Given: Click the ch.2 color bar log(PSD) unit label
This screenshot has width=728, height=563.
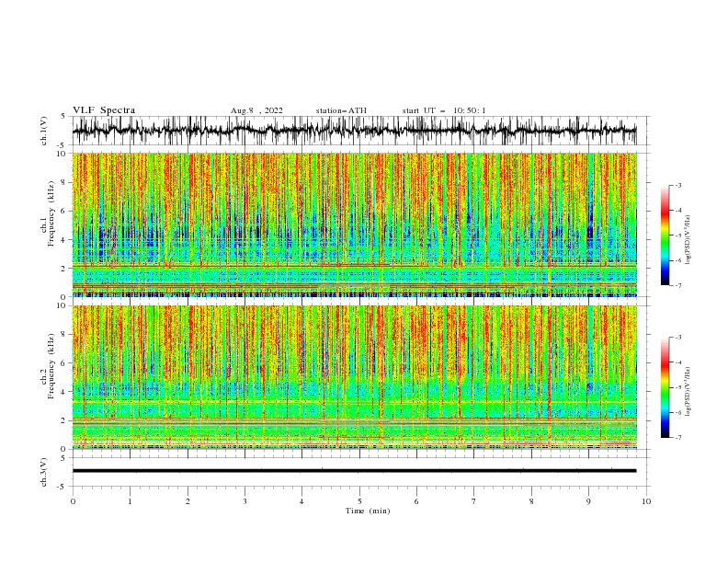Looking at the screenshot, I should pyautogui.click(x=688, y=392).
